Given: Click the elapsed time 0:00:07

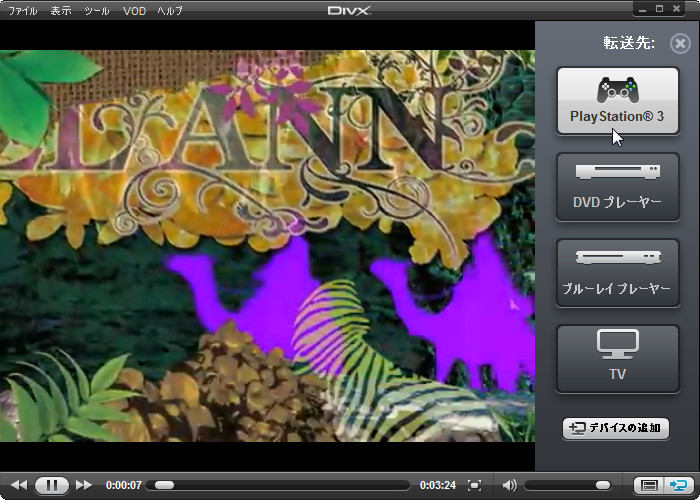Looking at the screenshot, I should [124, 485].
